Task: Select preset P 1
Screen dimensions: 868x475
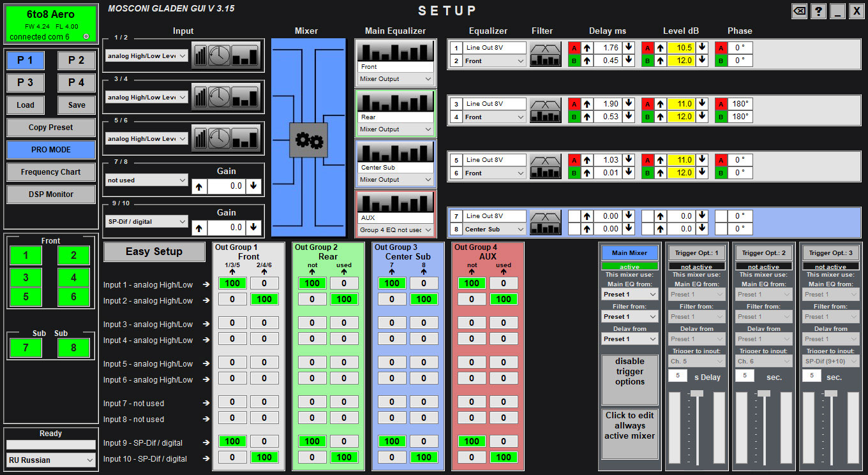Action: point(26,61)
